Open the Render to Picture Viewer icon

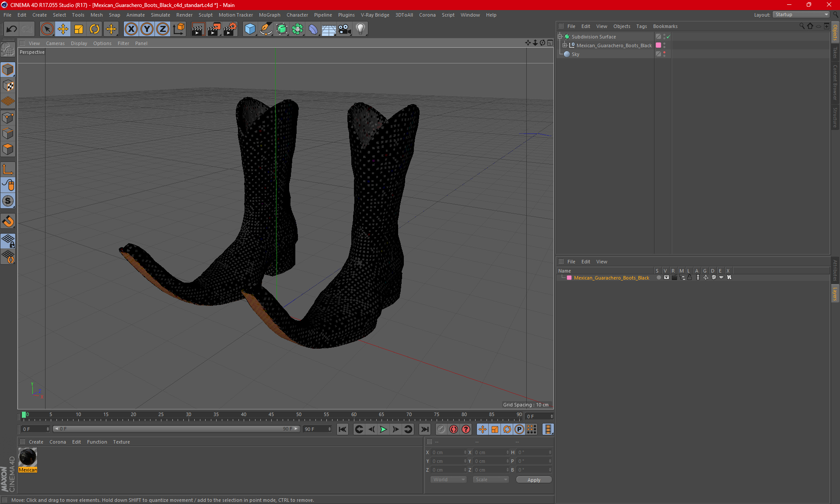[214, 29]
